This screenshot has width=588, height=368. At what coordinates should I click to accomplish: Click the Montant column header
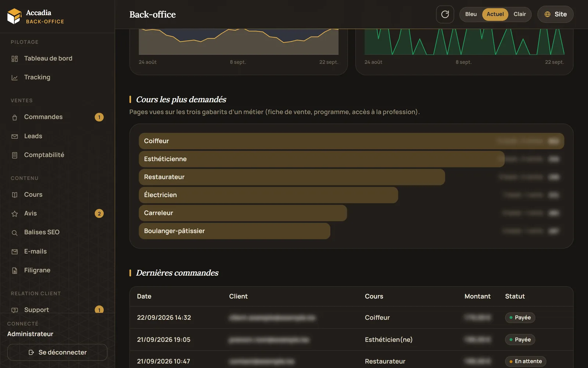(477, 296)
